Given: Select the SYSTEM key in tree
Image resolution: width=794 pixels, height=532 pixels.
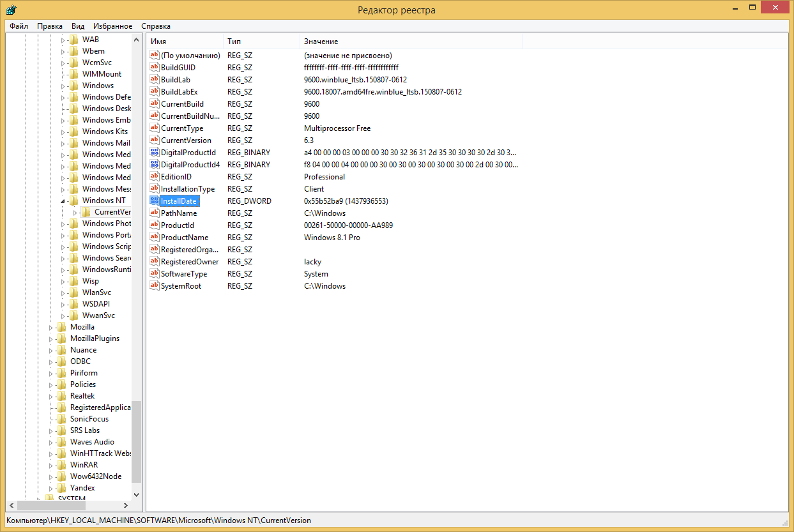Looking at the screenshot, I should click(x=72, y=499).
